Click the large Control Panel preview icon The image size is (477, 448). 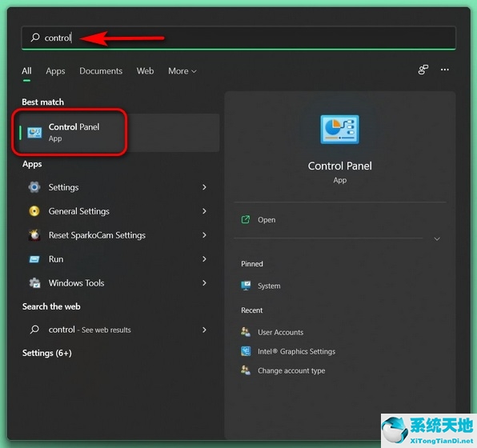[x=340, y=130]
